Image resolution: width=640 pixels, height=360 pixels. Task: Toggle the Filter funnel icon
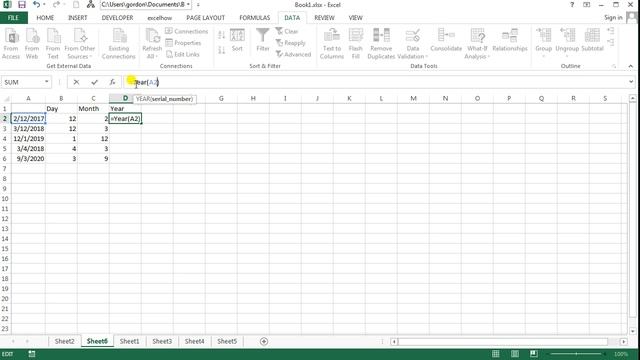pos(263,40)
